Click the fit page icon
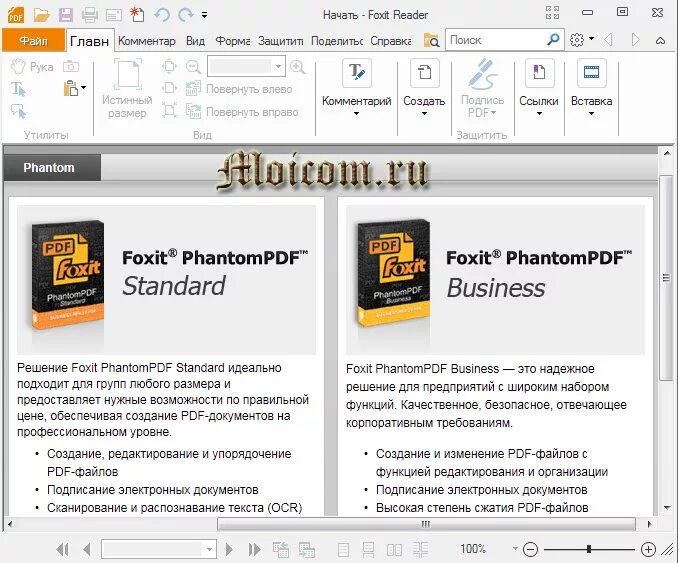This screenshot has width=678, height=563. [x=170, y=66]
